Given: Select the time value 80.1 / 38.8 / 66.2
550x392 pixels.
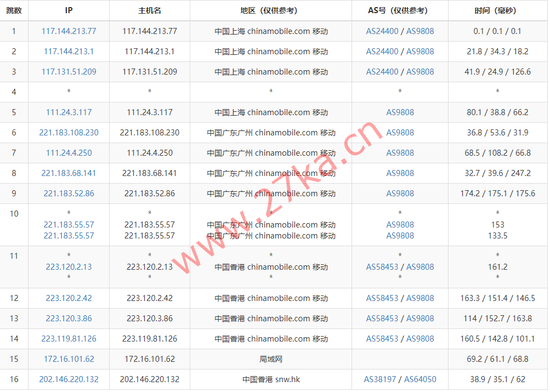Looking at the screenshot, I should coord(497,112).
